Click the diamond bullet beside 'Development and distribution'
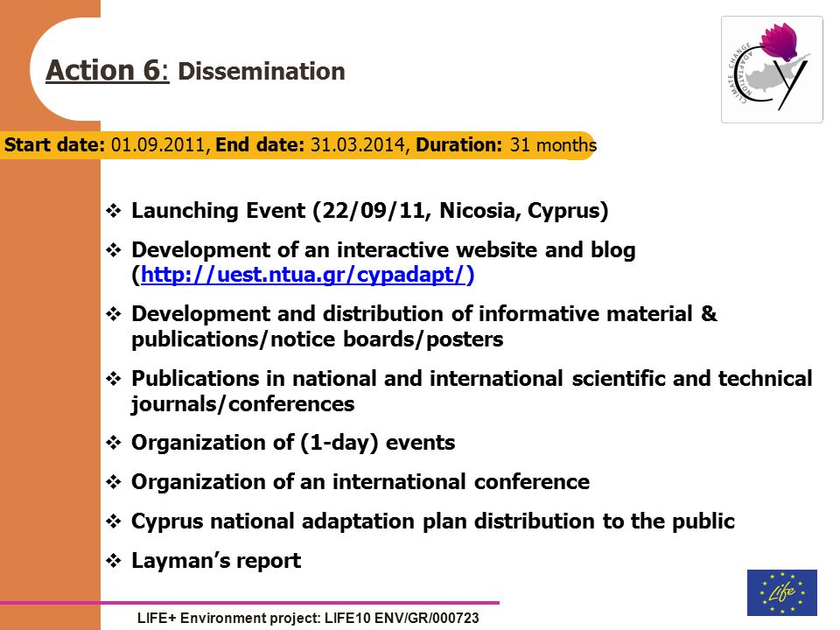This screenshot has width=840, height=630. coord(114,314)
